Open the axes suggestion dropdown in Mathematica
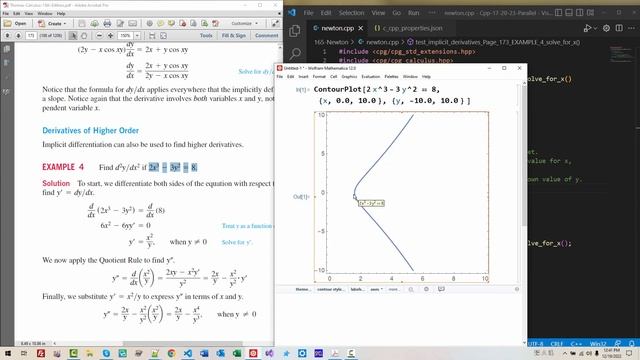 tap(376, 289)
